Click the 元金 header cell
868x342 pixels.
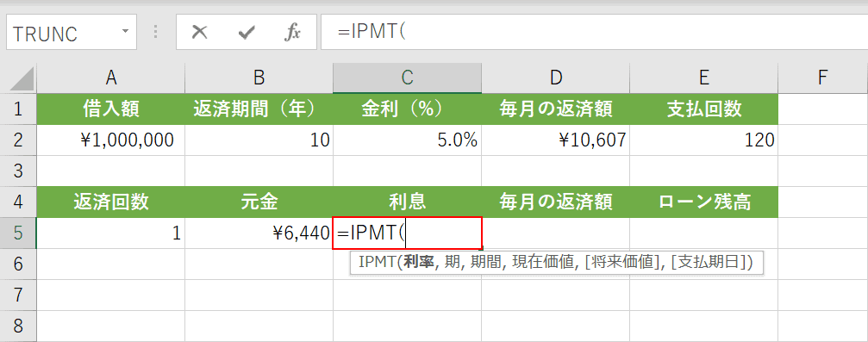coord(259,202)
